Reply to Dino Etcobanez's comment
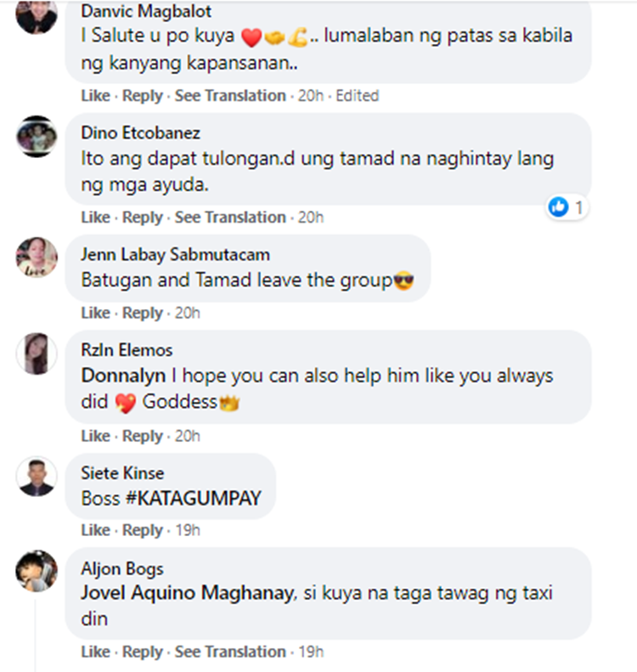 click(143, 217)
